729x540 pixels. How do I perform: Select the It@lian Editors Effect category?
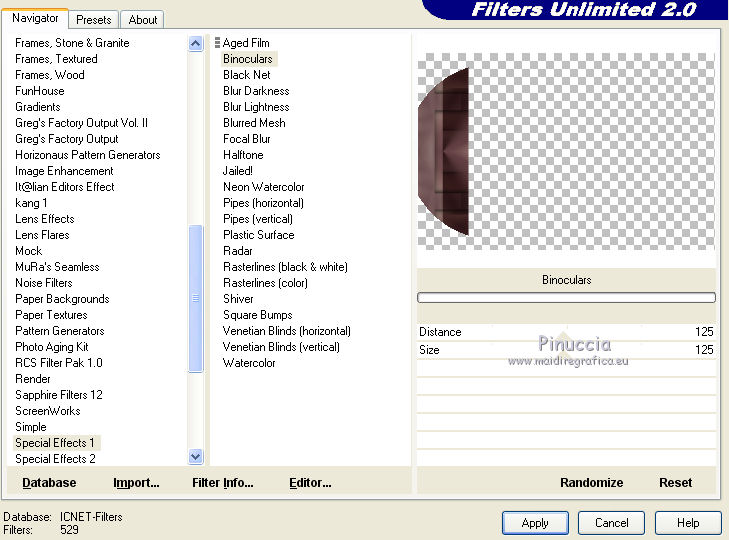coord(65,187)
